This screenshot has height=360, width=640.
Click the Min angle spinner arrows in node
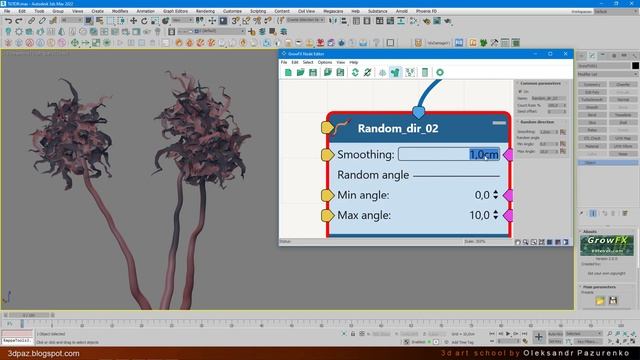coord(496,195)
